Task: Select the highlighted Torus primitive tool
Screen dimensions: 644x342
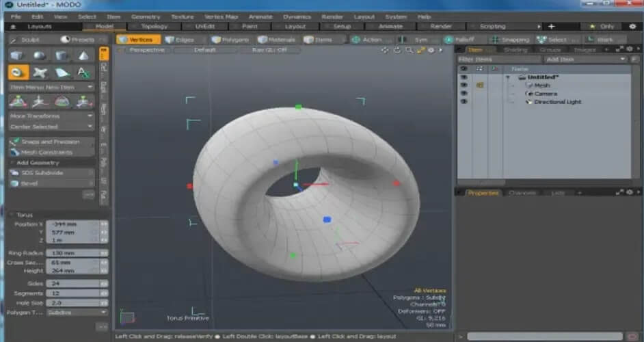Action: [18, 73]
